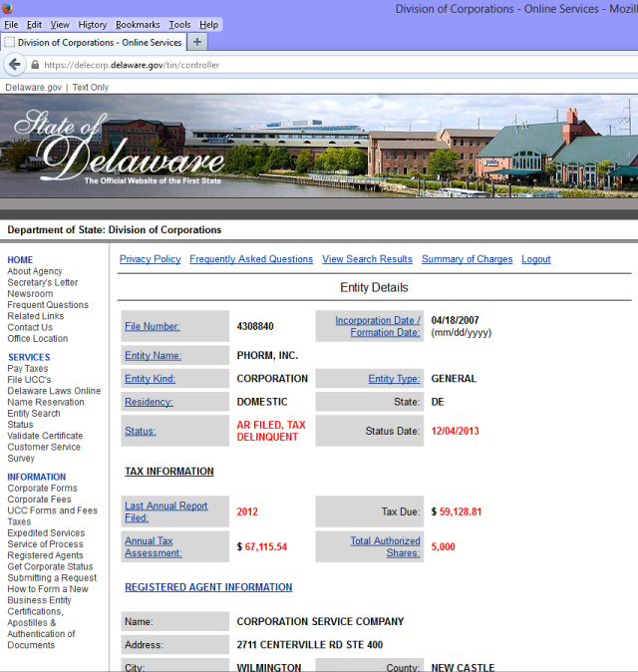Viewport: 638px width, 672px height.
Task: Click the Text Only link
Action: (x=91, y=88)
